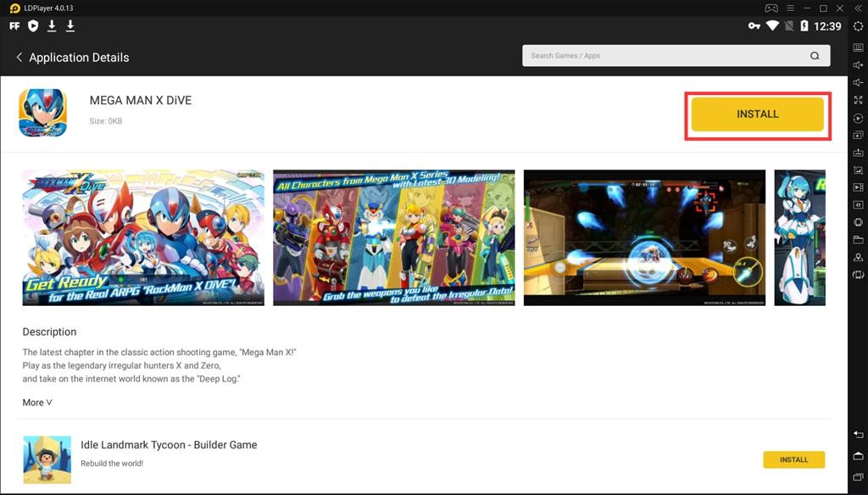
Task: Click the rightmost download notification icon
Action: click(x=70, y=26)
